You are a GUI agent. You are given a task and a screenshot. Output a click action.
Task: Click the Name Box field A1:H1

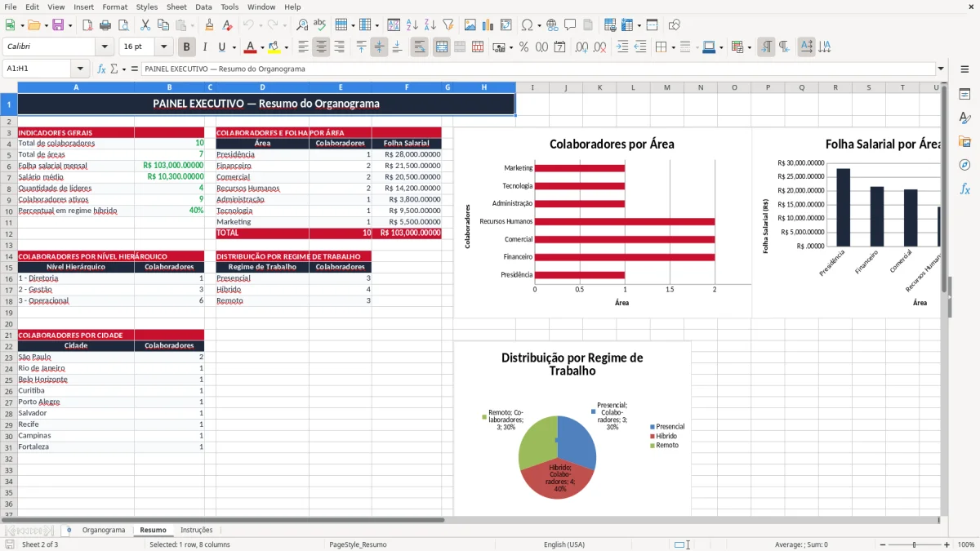(38, 69)
